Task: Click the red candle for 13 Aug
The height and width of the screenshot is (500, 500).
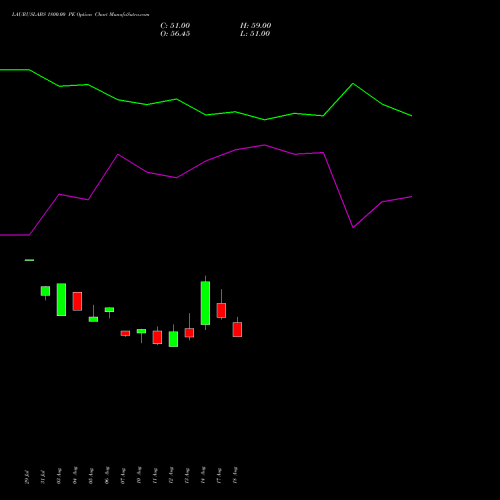Action: click(x=189, y=333)
